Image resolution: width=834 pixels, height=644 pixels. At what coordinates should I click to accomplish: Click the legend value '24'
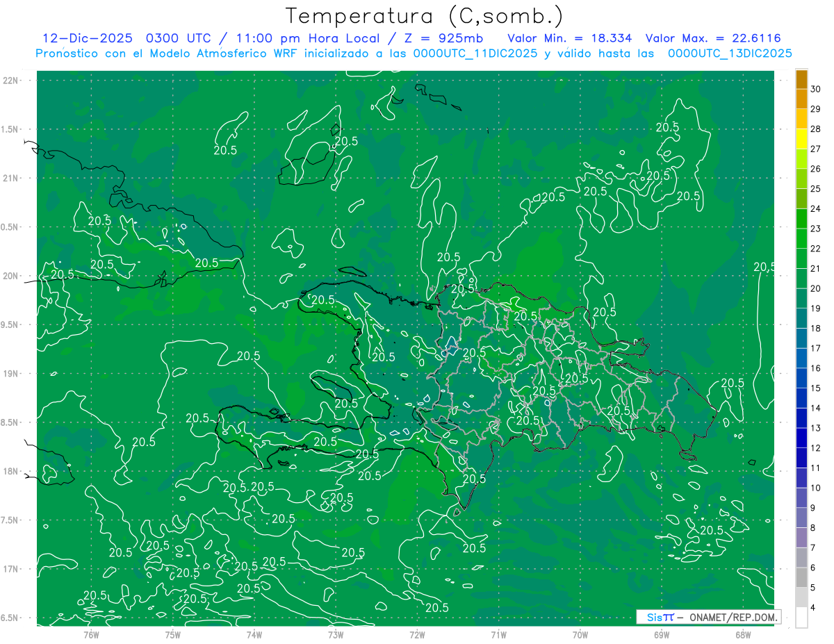click(x=816, y=208)
